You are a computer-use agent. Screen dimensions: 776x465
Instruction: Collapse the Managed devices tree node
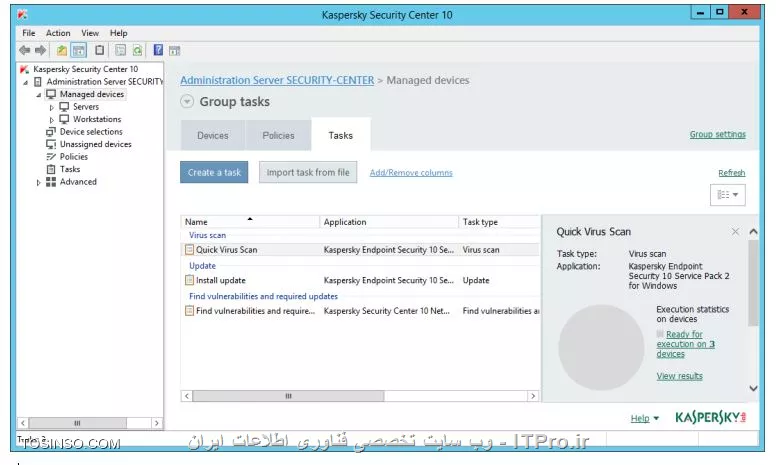[x=39, y=95]
